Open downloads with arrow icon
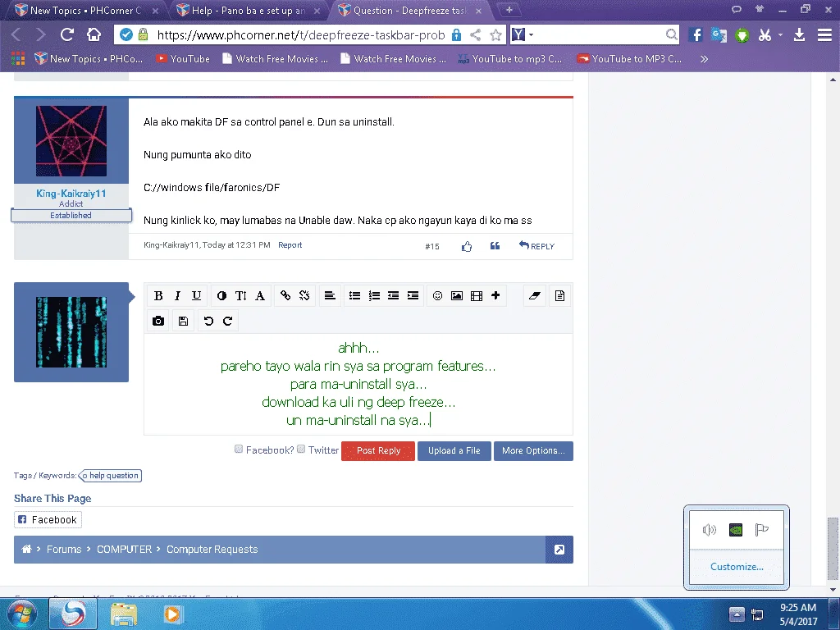Screen dimensions: 840x630 pyautogui.click(x=799, y=34)
